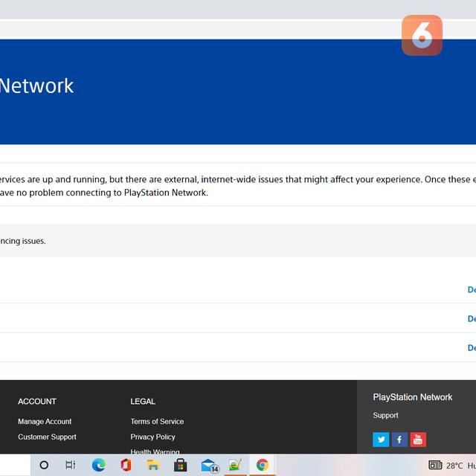The height and width of the screenshot is (476, 476).
Task: Expand details for the first service row
Action: pyautogui.click(x=472, y=289)
